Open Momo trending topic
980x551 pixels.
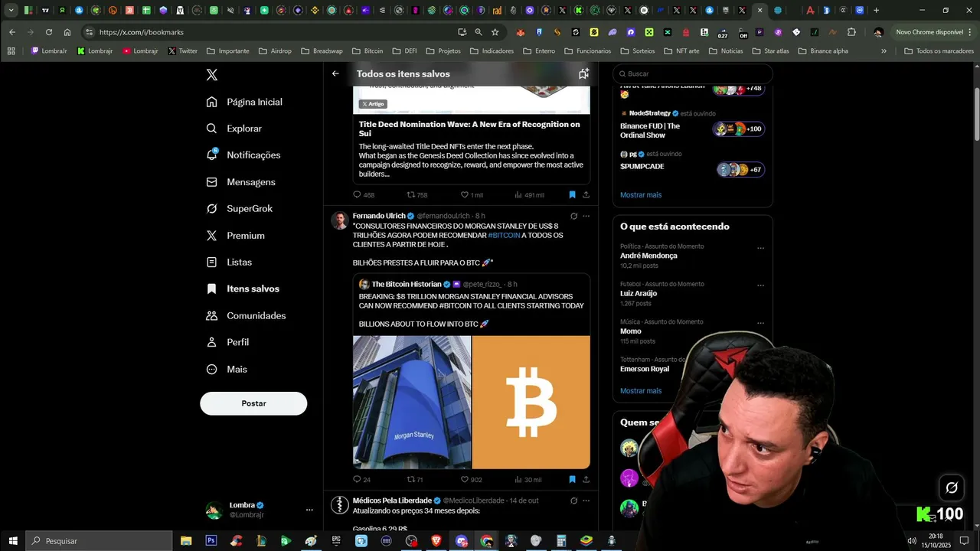pyautogui.click(x=631, y=331)
